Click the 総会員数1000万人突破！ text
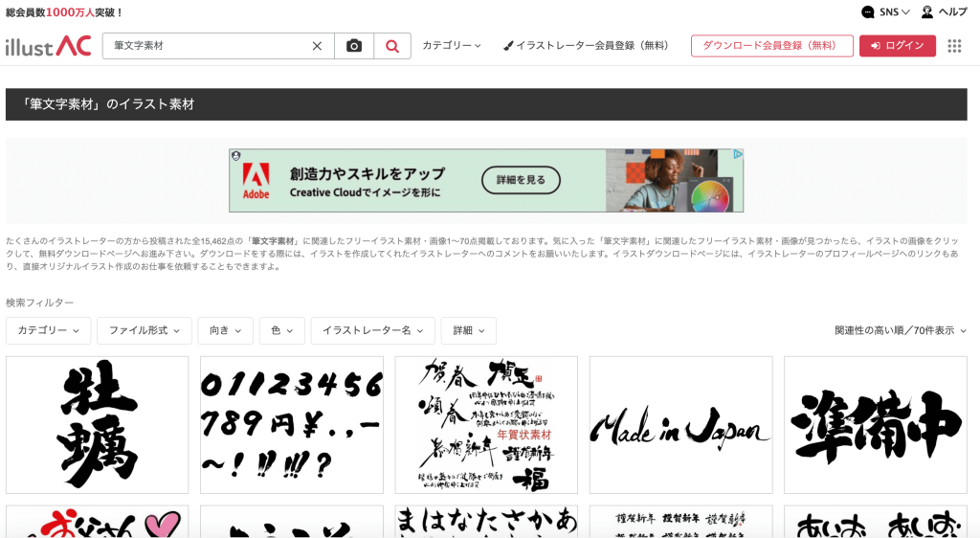980x538 pixels. (64, 11)
